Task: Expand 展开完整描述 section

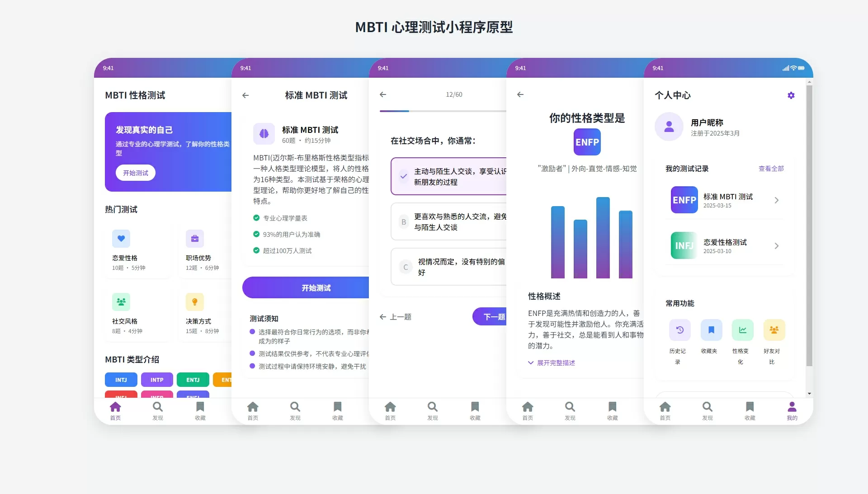Action: point(552,363)
